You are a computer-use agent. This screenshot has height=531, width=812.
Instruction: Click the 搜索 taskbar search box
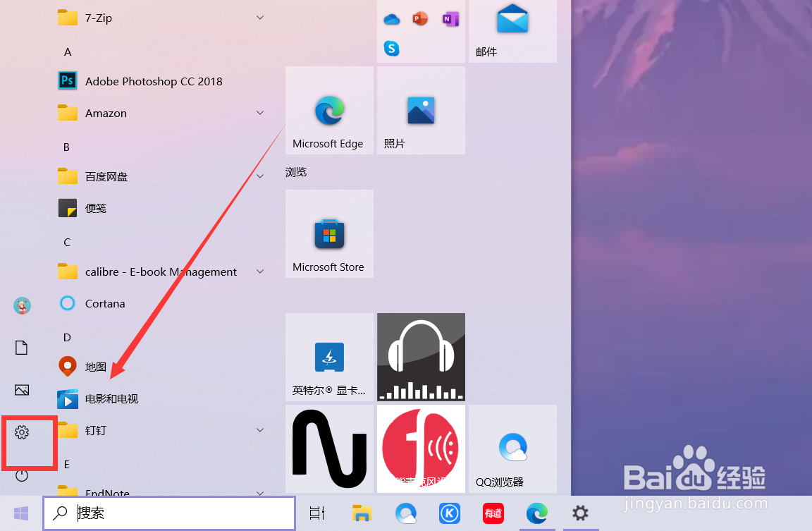point(169,513)
